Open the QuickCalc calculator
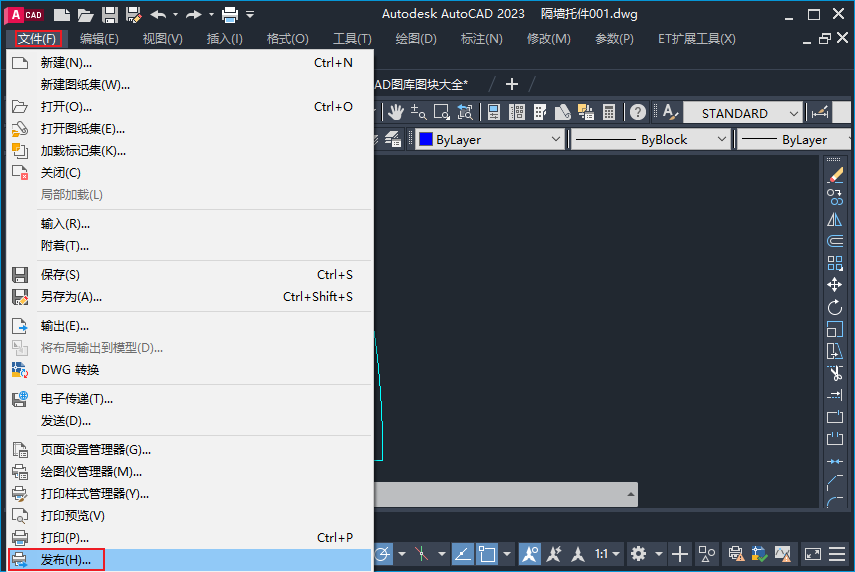855x572 pixels. (608, 112)
